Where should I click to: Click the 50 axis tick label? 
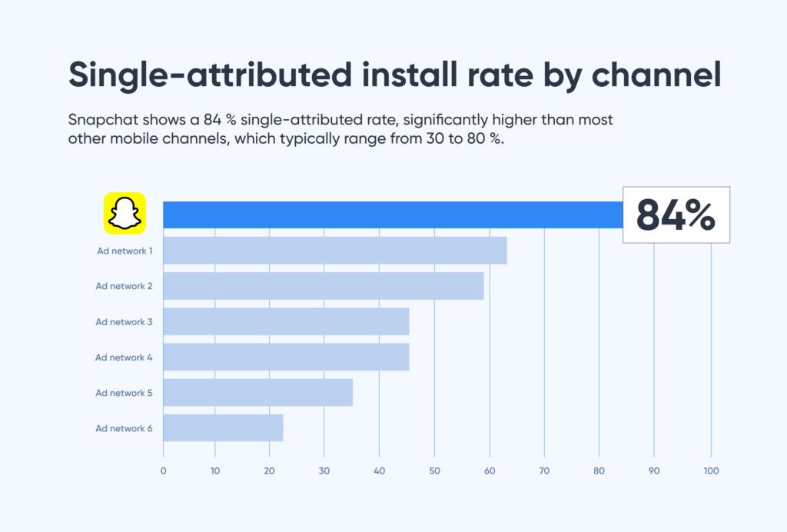click(434, 470)
